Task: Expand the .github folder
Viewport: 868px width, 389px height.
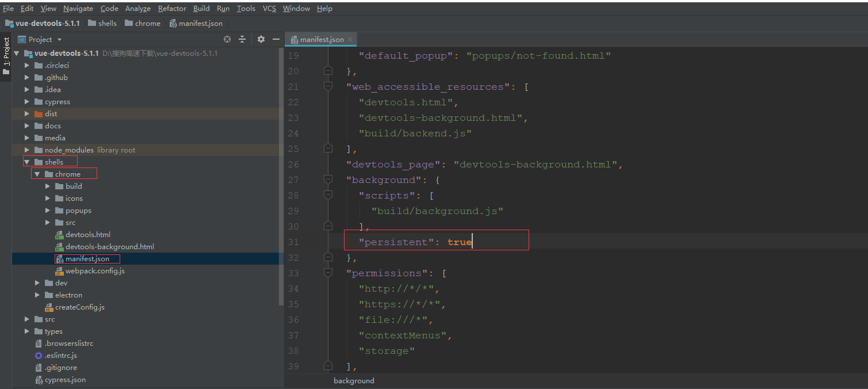Action: [x=27, y=77]
